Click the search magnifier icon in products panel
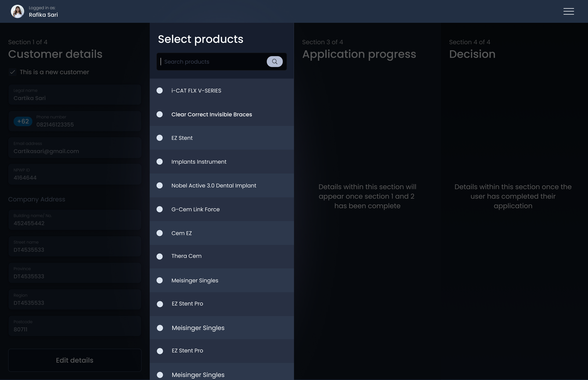The width and height of the screenshot is (588, 380). click(275, 61)
